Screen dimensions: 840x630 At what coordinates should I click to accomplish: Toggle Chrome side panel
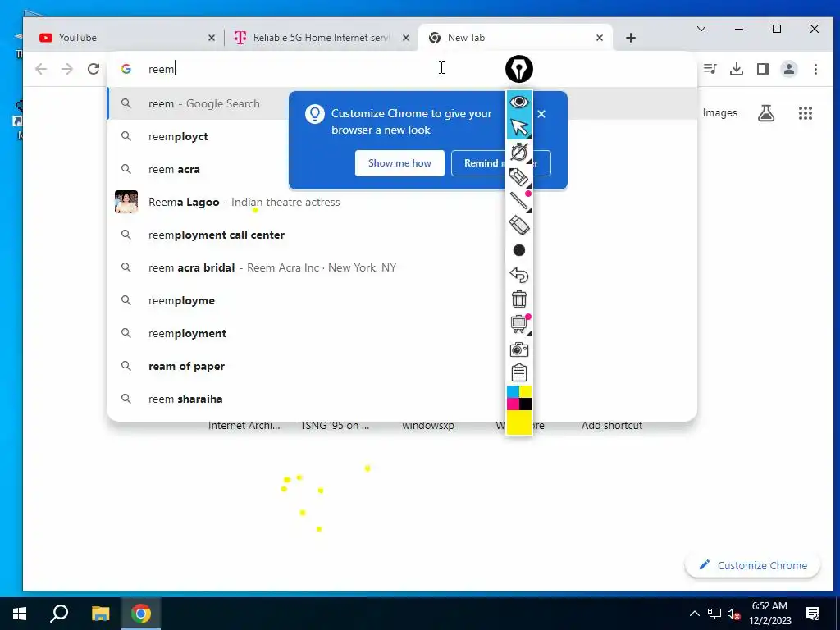762,69
